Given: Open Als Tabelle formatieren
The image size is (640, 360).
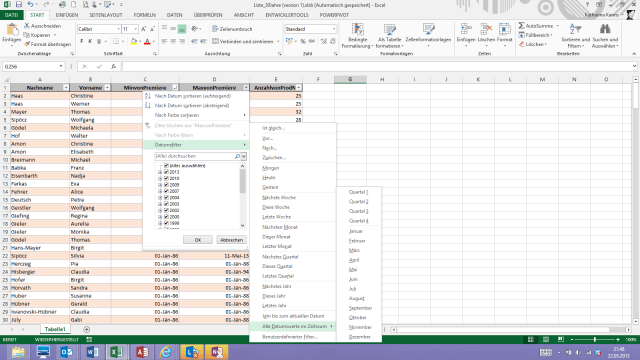Looking at the screenshot, I should click(x=389, y=36).
